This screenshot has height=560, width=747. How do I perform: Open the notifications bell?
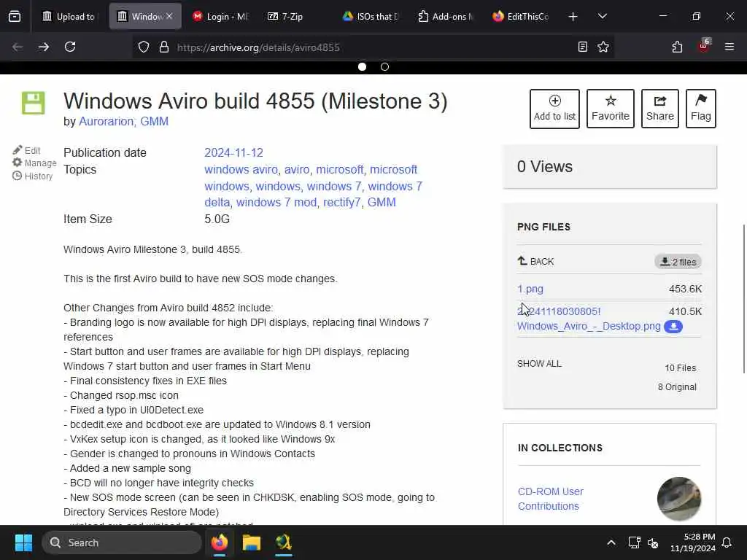click(x=727, y=542)
